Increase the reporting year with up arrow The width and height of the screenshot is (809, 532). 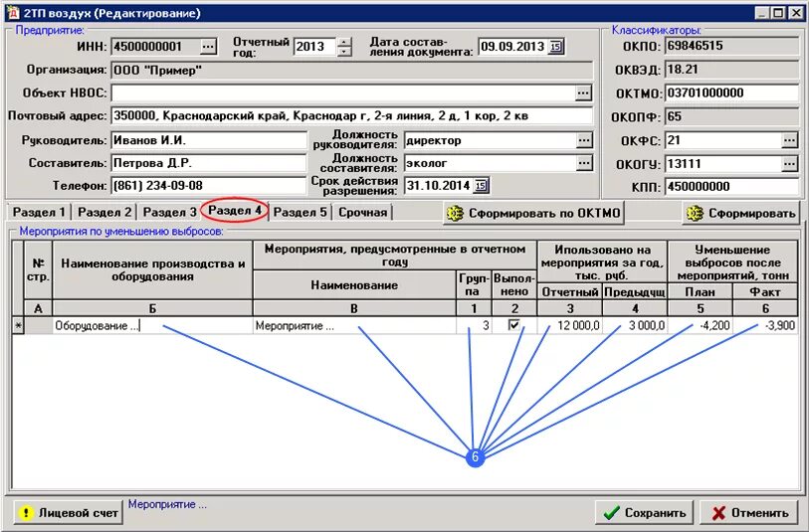344,42
